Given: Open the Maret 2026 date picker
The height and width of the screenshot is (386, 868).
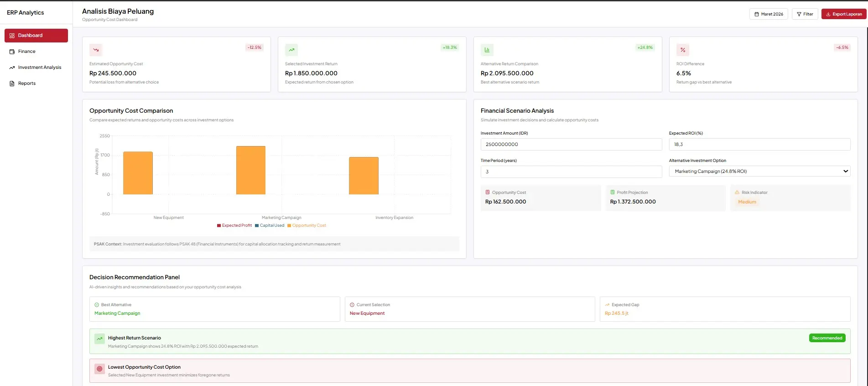Looking at the screenshot, I should tap(769, 14).
